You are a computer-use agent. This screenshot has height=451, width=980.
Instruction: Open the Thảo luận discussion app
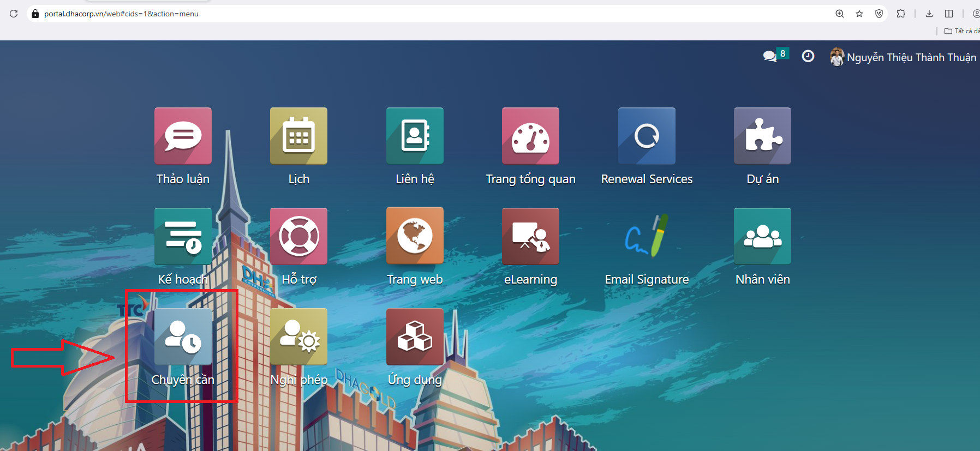(183, 136)
